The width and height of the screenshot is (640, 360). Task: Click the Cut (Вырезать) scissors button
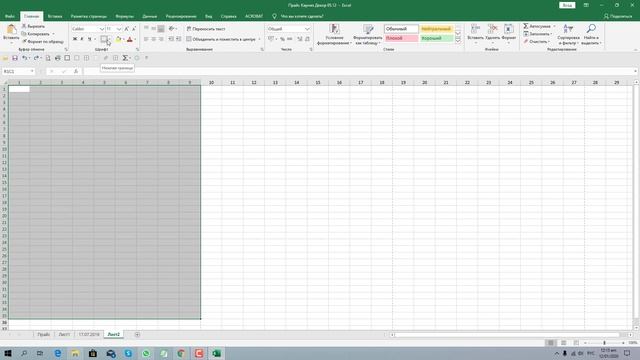(33, 26)
